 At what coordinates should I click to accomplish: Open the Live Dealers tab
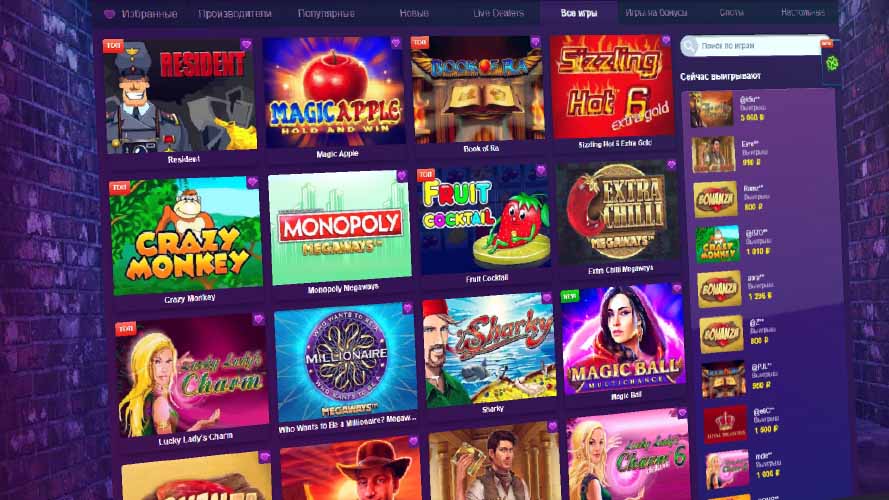498,13
